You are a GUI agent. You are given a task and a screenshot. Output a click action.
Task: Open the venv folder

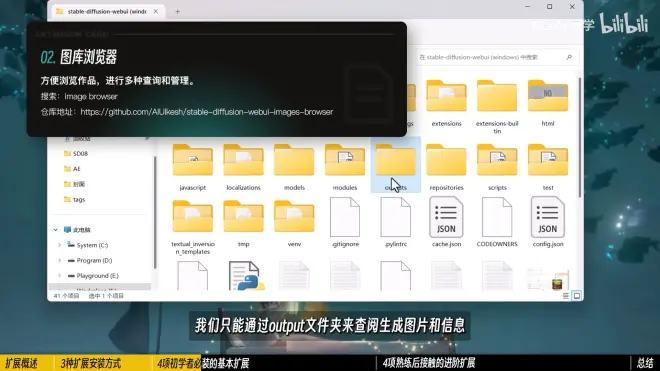294,223
